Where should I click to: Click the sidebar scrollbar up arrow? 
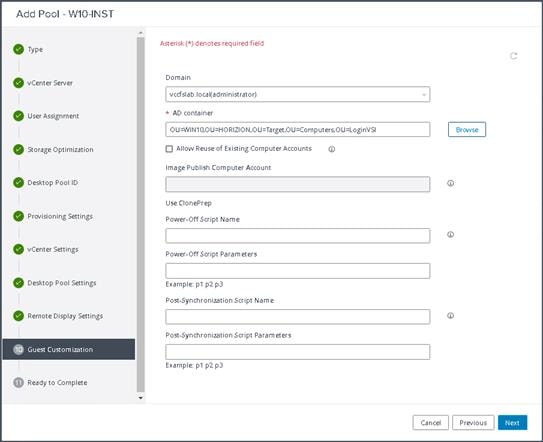140,33
